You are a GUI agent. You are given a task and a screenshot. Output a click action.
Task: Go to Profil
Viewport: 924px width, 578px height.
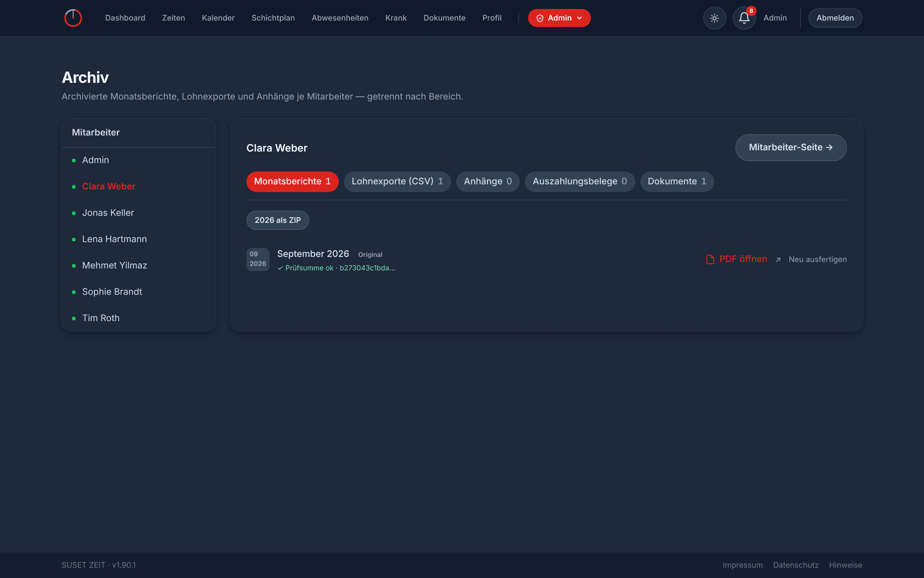click(x=492, y=18)
